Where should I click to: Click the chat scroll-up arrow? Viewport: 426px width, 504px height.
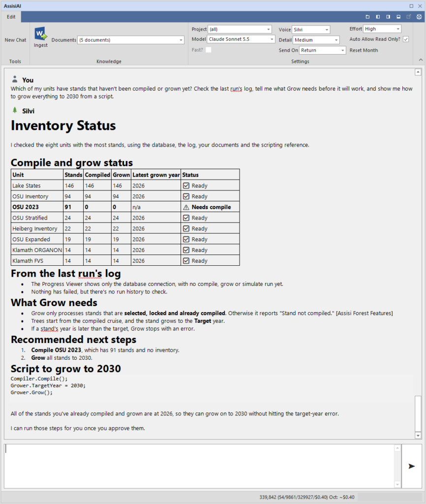(418, 72)
